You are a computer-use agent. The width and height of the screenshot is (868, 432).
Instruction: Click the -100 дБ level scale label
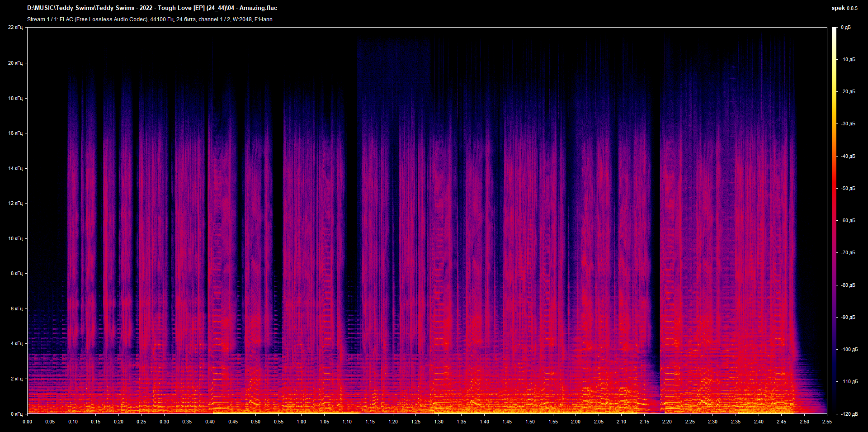click(849, 350)
